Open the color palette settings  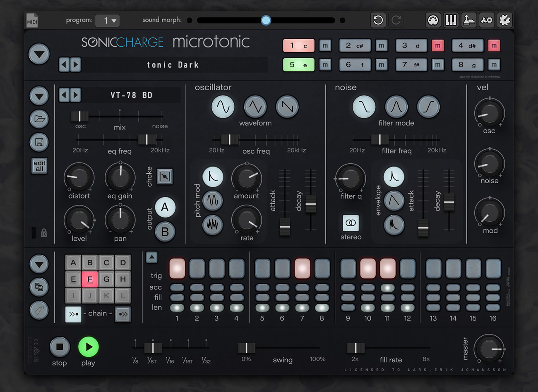coord(433,20)
